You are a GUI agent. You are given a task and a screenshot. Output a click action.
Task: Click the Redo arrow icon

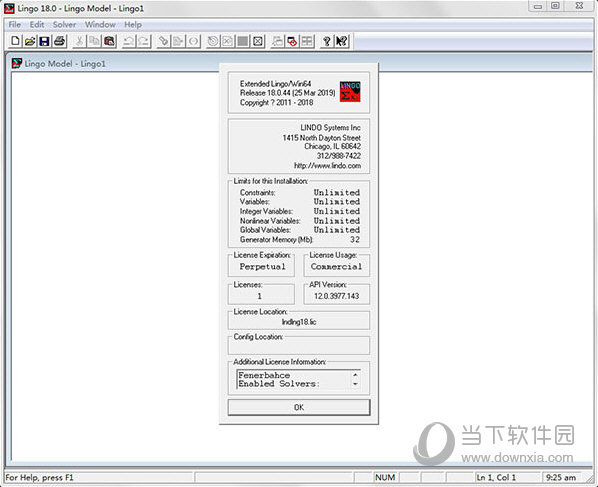click(144, 41)
